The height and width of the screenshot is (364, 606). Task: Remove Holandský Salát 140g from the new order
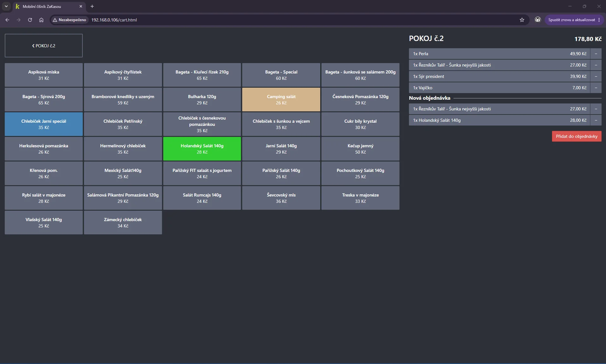pos(596,120)
